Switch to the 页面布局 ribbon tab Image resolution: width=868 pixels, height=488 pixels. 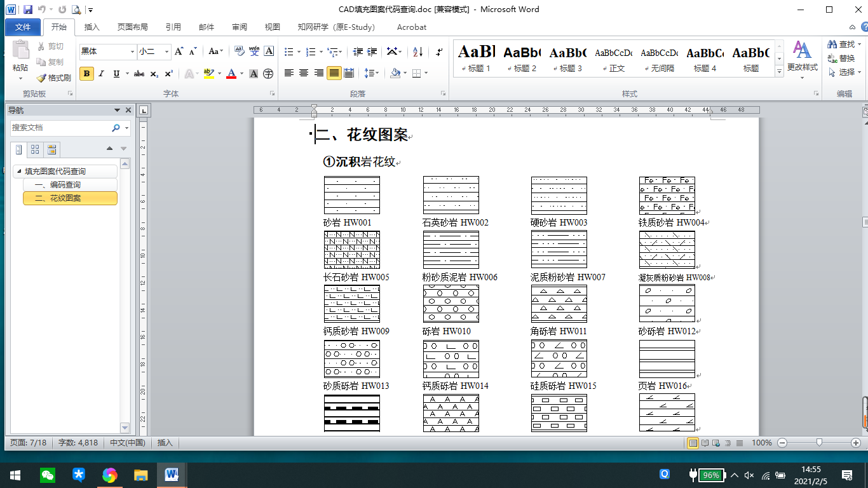133,27
